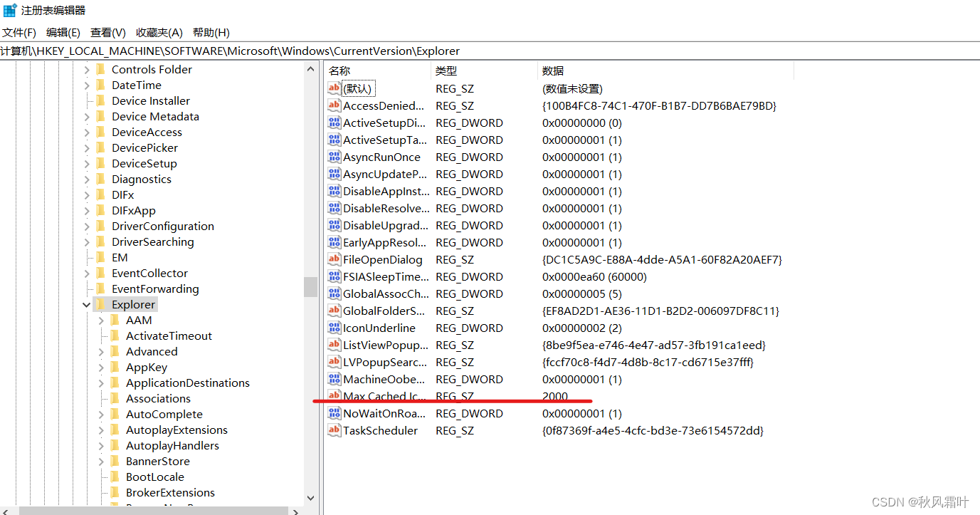Click the Registry Editor title bar icon
Image resolution: width=980 pixels, height=515 pixels.
coord(10,10)
